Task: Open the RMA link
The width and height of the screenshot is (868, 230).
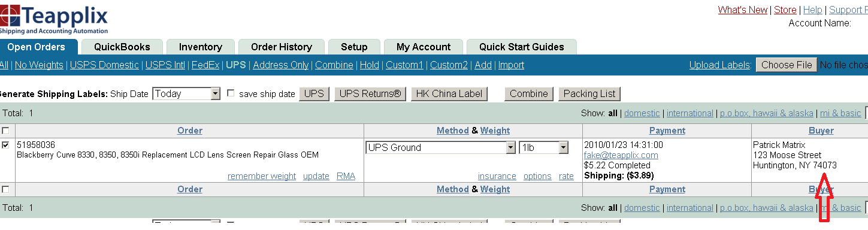Action: pyautogui.click(x=346, y=176)
